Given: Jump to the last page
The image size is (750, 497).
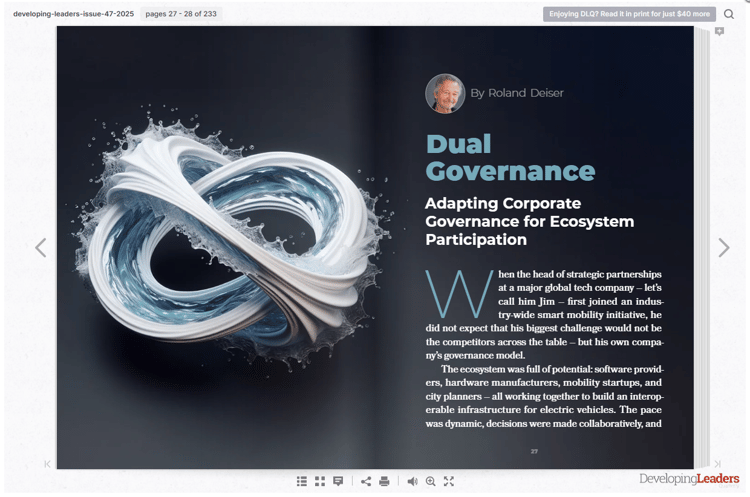Looking at the screenshot, I should point(717,464).
